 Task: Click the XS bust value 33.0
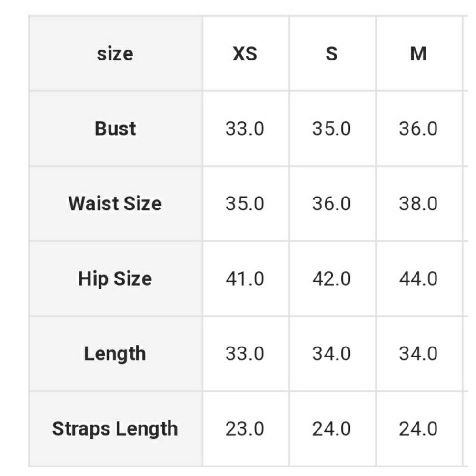coord(245,129)
